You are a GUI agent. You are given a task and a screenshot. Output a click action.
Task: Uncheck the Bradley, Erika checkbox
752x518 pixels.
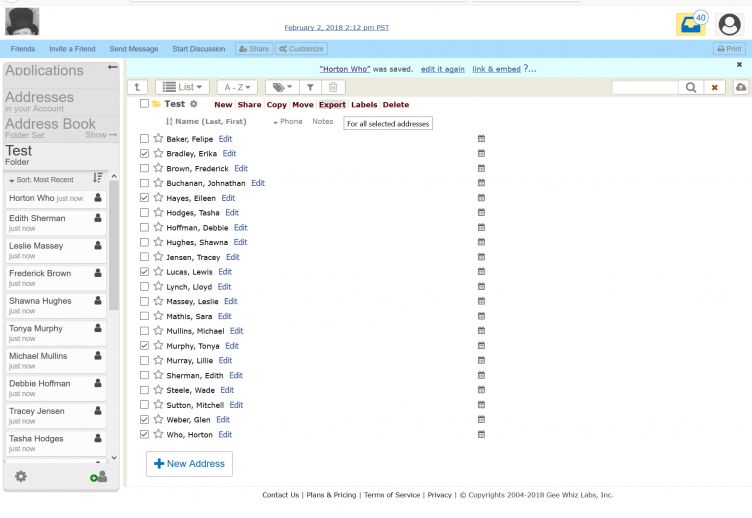click(145, 154)
